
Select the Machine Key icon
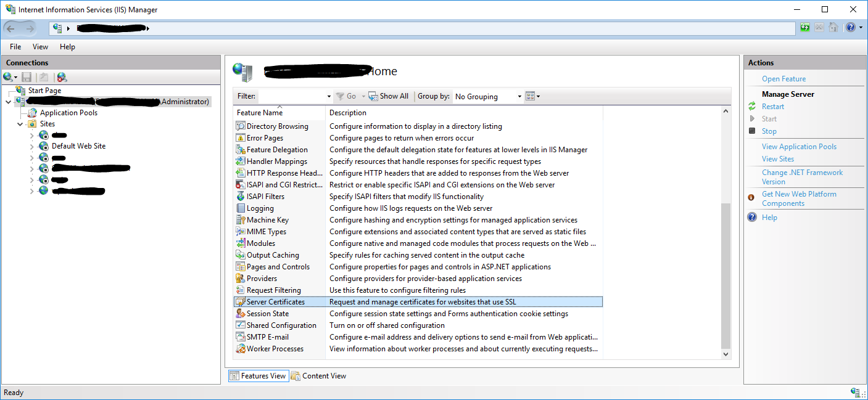(x=241, y=220)
